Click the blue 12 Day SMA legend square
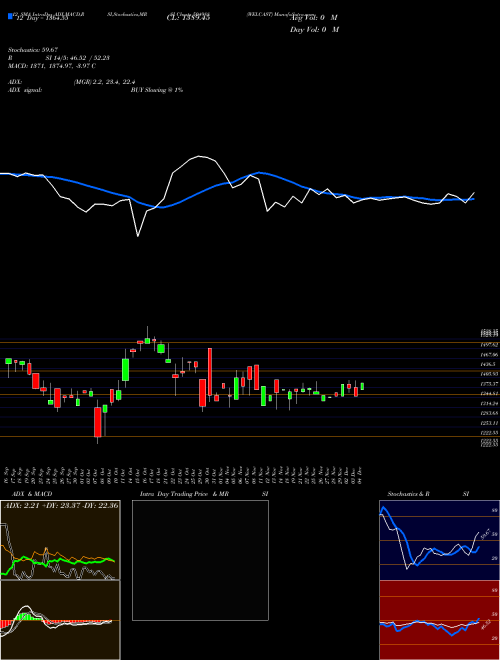The height and width of the screenshot is (660, 500). (x=10, y=17)
